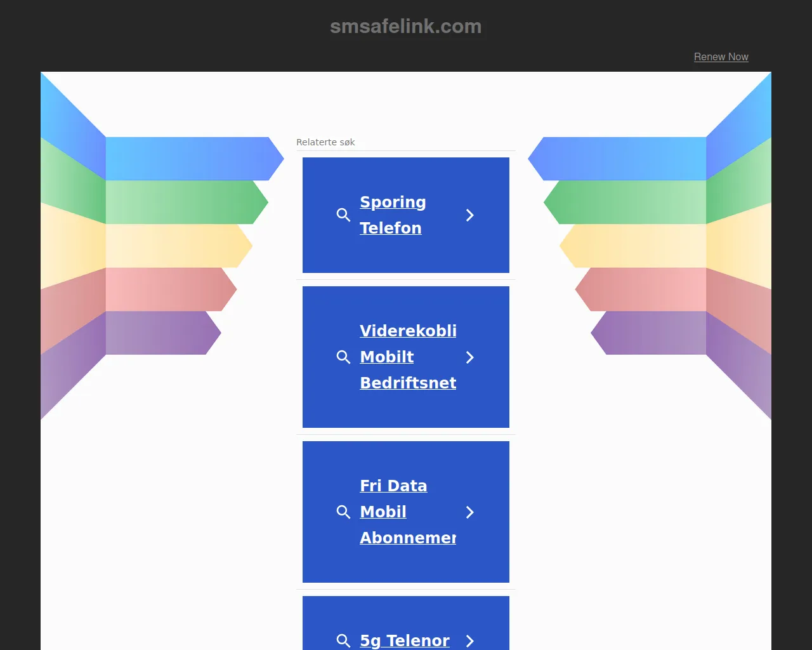Open the Viderekobli Mobilt Bedriftsnet link

click(x=408, y=357)
